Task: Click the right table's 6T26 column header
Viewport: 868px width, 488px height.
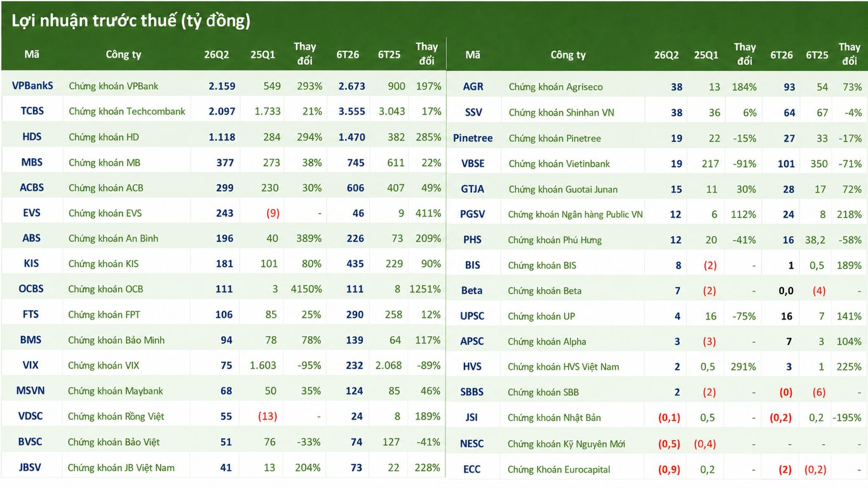Action: (x=782, y=55)
